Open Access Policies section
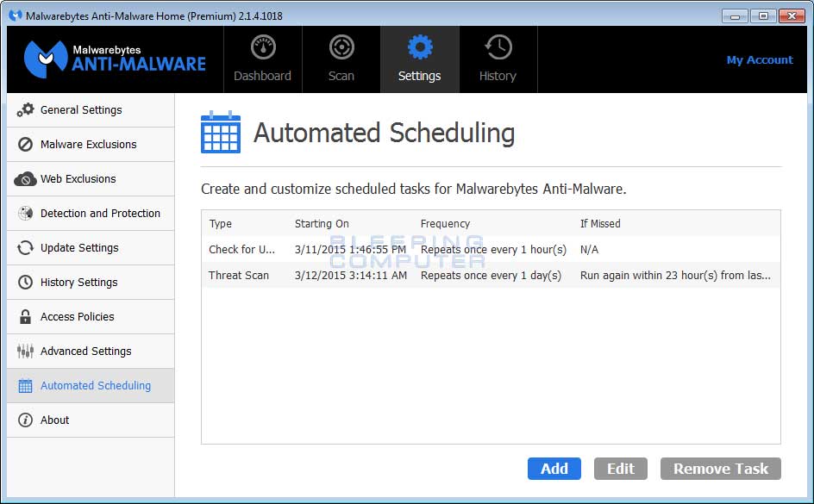This screenshot has width=814, height=504. (91, 317)
